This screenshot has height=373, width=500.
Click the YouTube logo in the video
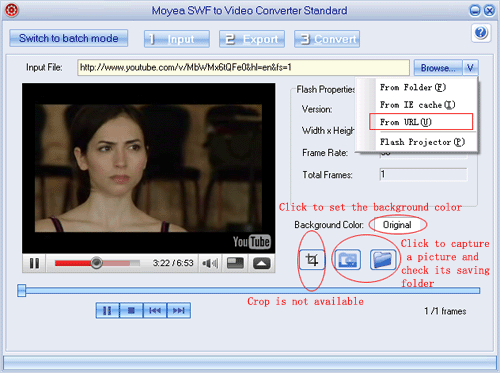click(252, 242)
